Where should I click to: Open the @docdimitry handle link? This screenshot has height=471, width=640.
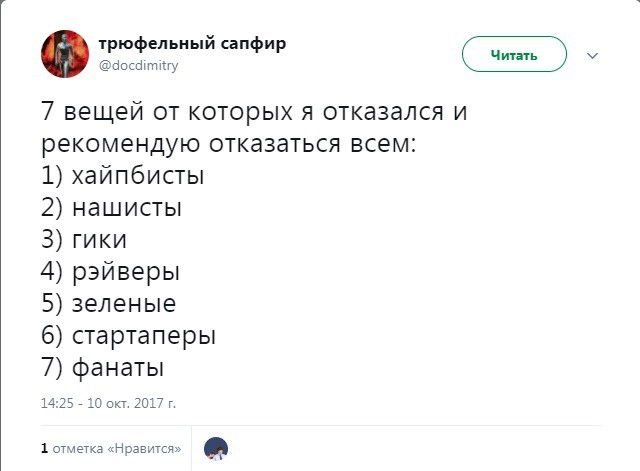pyautogui.click(x=138, y=64)
